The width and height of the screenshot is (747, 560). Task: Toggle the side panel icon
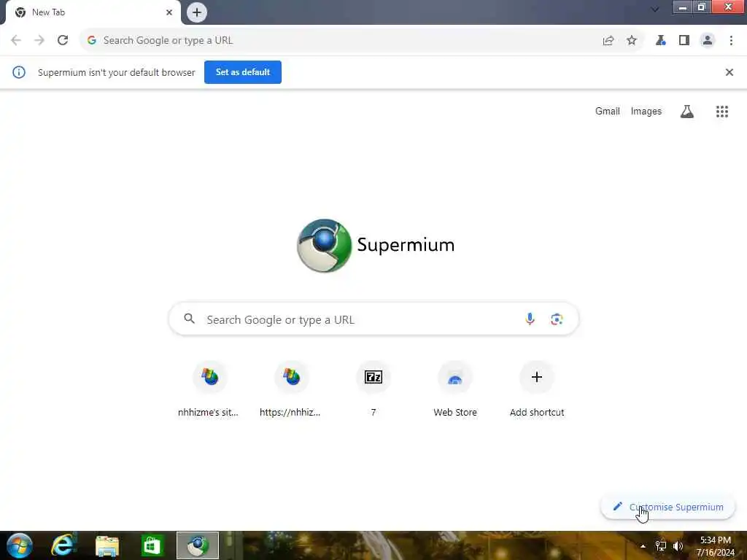(x=684, y=41)
